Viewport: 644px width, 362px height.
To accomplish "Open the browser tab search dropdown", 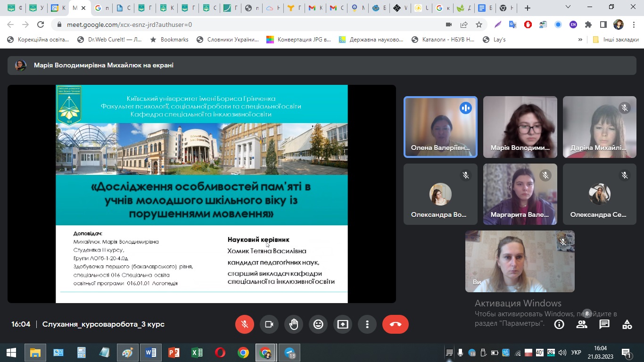I will (568, 8).
